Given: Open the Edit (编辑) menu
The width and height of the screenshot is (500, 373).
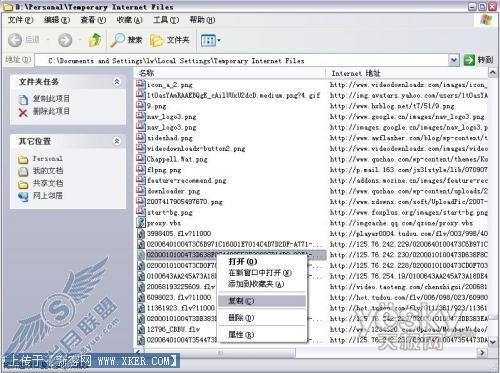Looking at the screenshot, I should (x=57, y=20).
